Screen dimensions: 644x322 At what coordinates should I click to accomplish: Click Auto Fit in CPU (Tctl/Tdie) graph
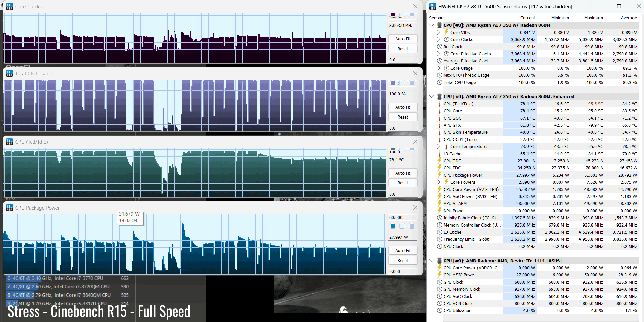coord(403,173)
